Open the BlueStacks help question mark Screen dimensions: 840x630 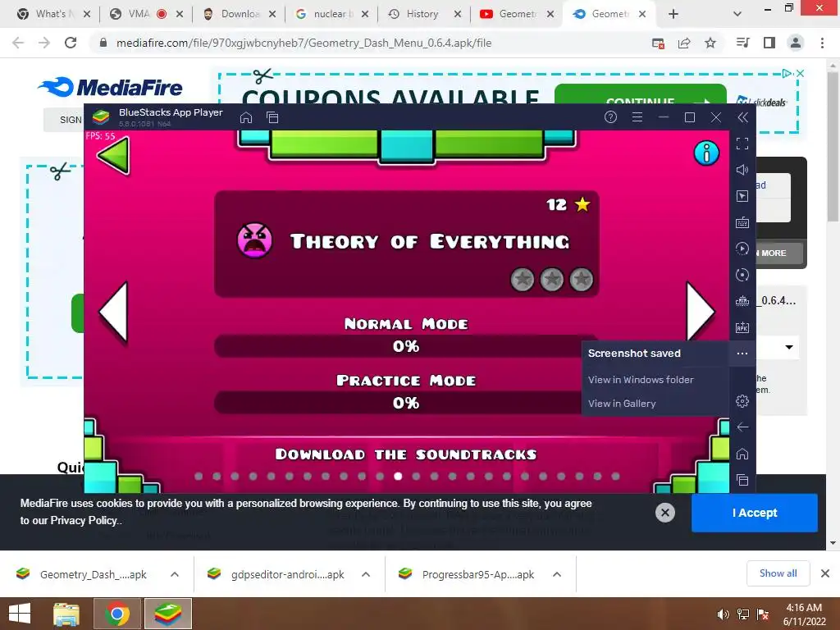point(610,116)
